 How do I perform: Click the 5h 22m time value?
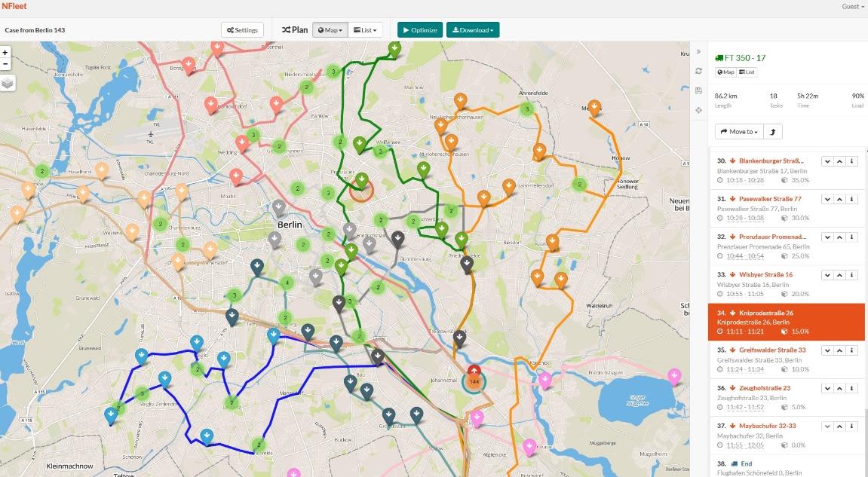click(808, 96)
